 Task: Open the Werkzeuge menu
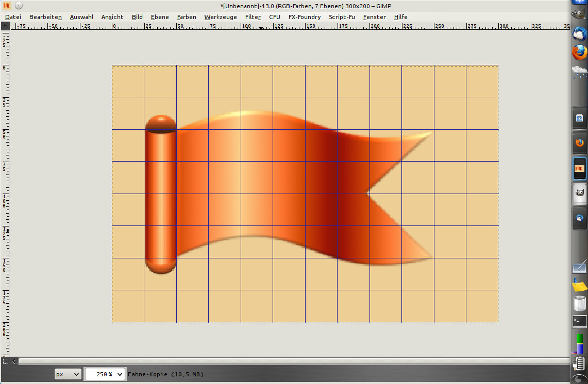coord(221,17)
